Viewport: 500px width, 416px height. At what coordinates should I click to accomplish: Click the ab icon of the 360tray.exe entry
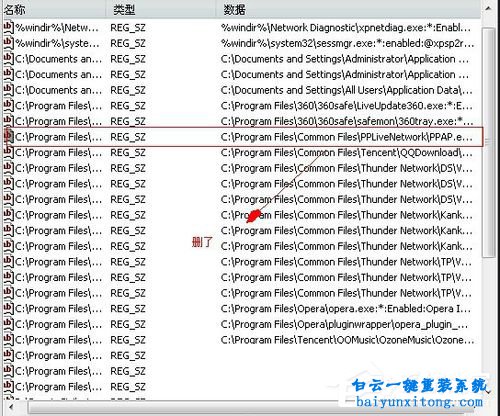point(8,121)
